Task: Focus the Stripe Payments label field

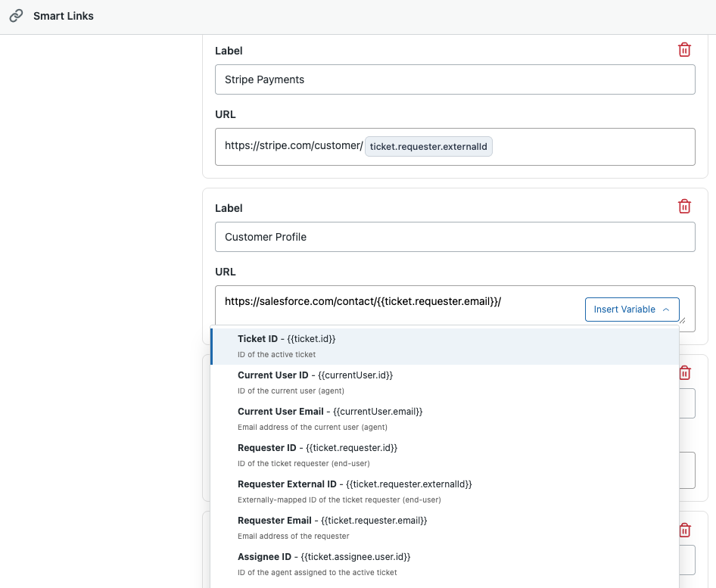Action: pyautogui.click(x=454, y=79)
